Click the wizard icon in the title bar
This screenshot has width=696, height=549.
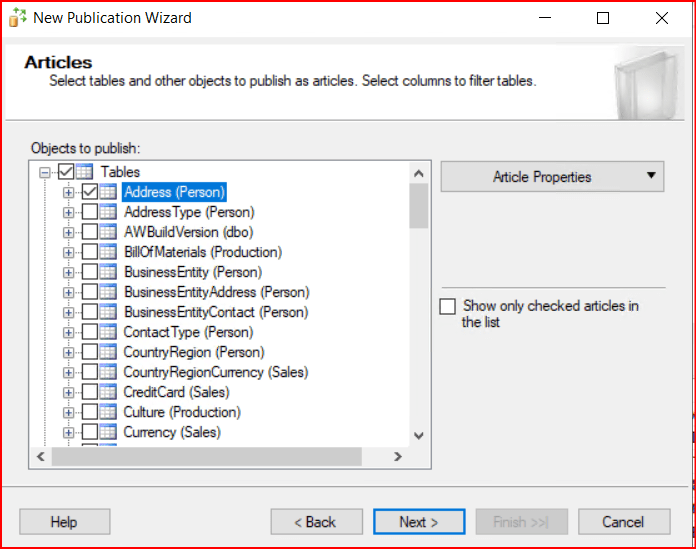pyautogui.click(x=17, y=18)
